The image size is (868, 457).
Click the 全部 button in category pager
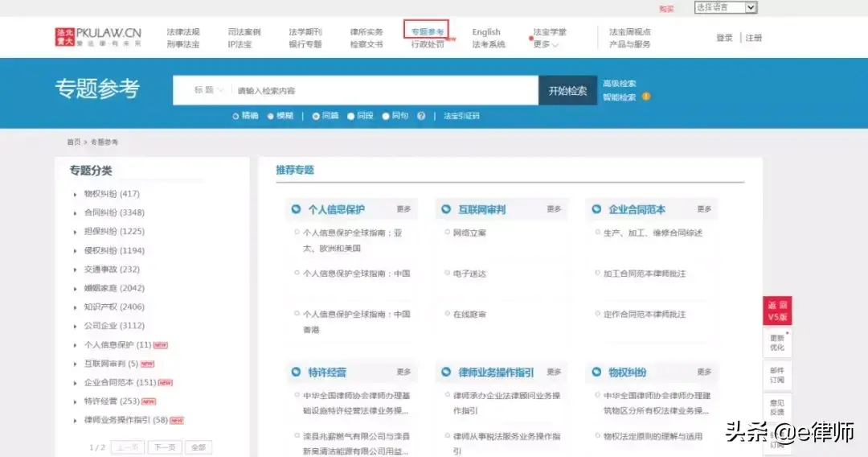[199, 447]
